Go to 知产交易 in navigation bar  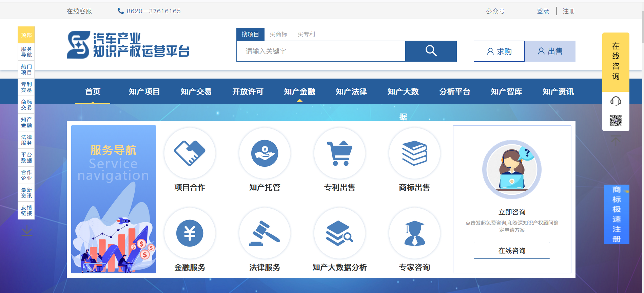[196, 91]
